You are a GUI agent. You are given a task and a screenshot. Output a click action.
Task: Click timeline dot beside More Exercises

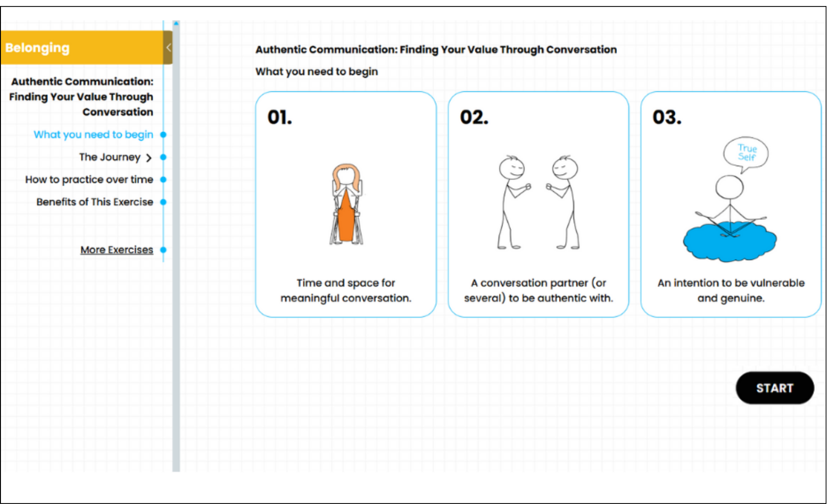click(x=163, y=250)
